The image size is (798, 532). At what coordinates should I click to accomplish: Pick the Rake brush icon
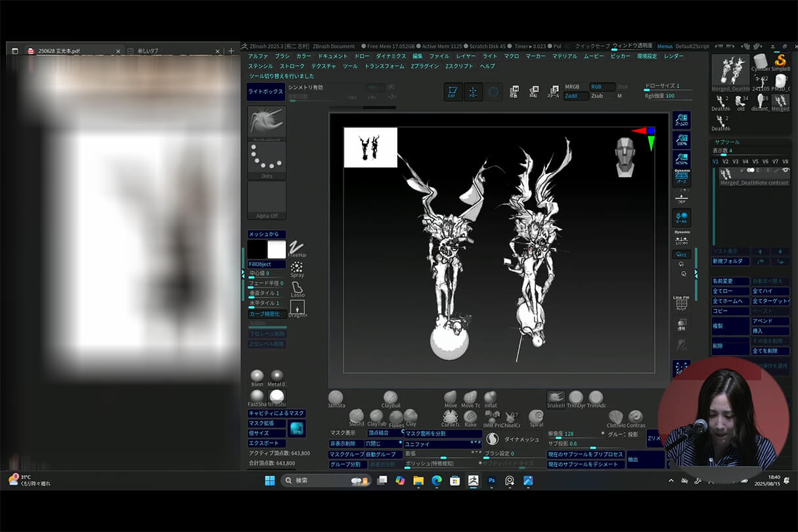[470, 416]
